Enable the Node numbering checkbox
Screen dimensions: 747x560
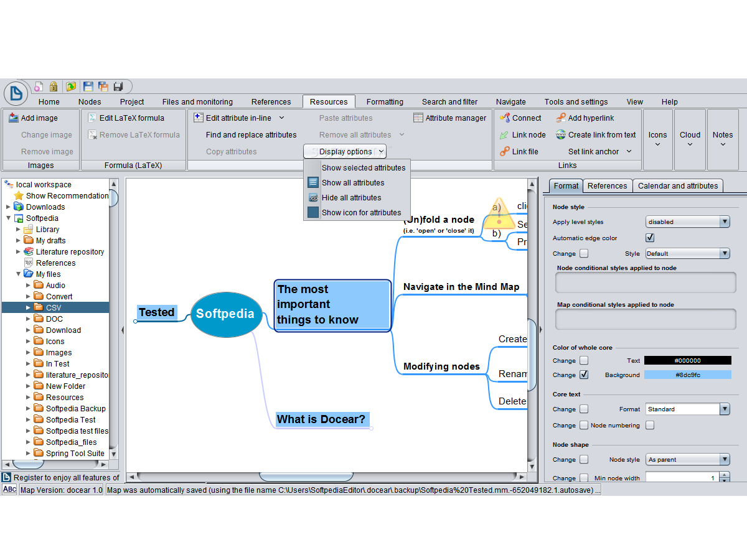(x=650, y=426)
